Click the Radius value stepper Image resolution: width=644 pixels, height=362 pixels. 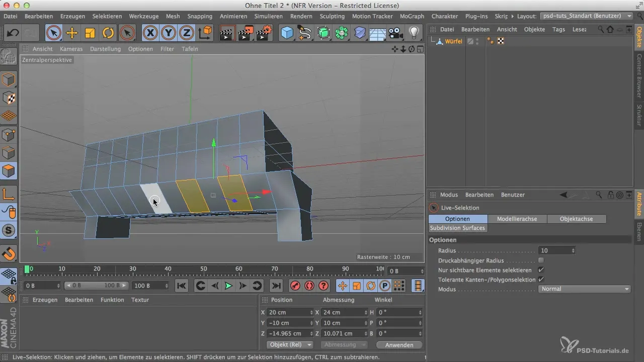pyautogui.click(x=573, y=250)
